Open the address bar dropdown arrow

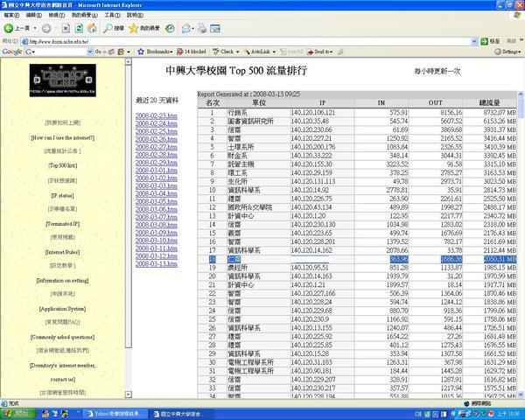click(474, 41)
